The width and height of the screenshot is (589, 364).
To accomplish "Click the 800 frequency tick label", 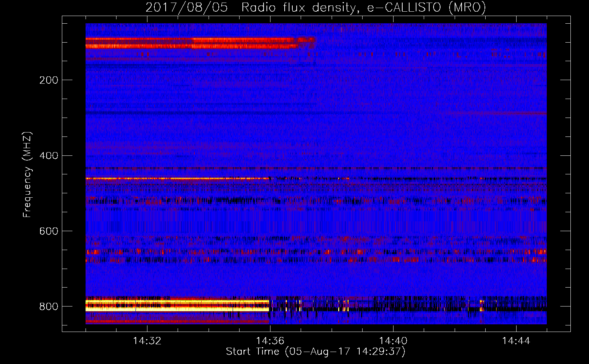I will [49, 307].
